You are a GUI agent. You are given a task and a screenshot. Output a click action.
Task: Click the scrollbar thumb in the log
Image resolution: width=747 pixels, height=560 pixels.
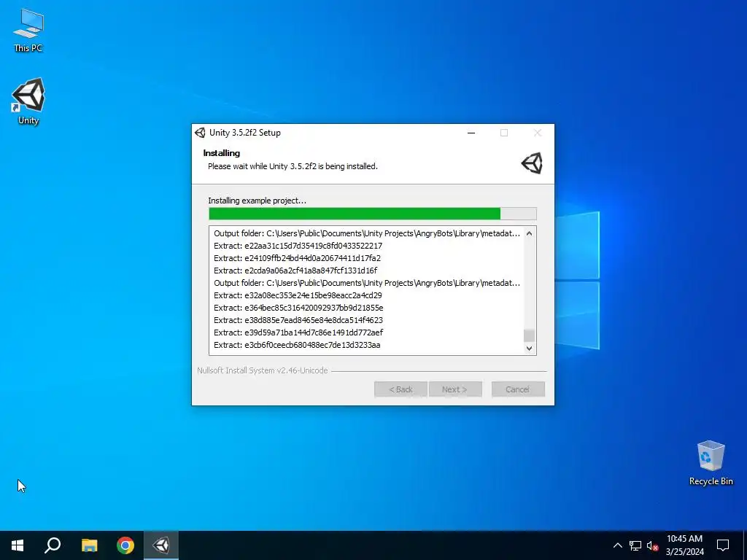coord(530,335)
